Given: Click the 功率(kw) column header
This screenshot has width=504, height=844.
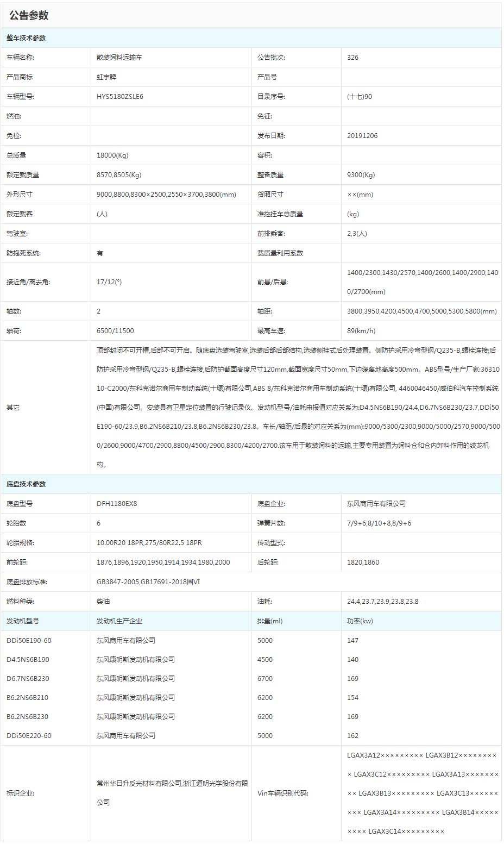Looking at the screenshot, I should (x=360, y=621).
